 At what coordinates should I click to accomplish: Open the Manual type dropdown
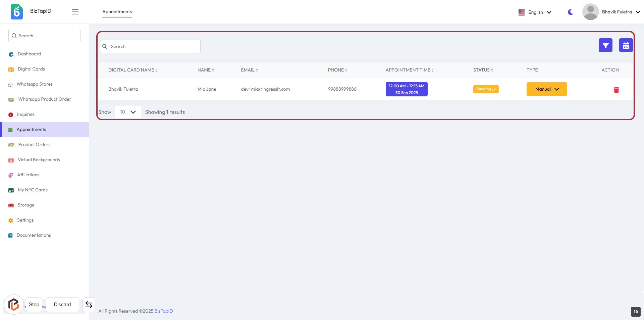(x=546, y=89)
